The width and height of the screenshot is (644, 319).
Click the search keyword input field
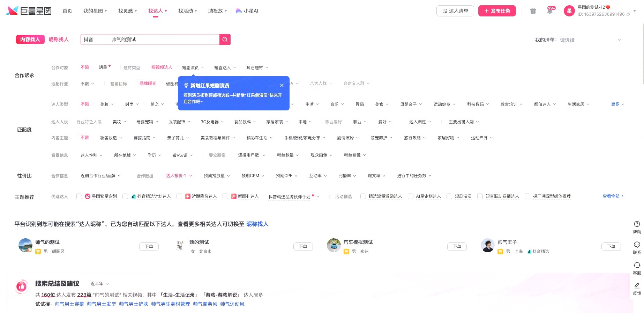coord(163,39)
